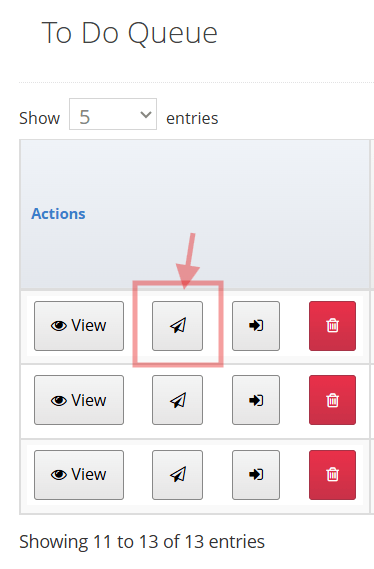The width and height of the screenshot is (374, 569).
Task: Click the eye icon in third View button
Action: click(59, 475)
